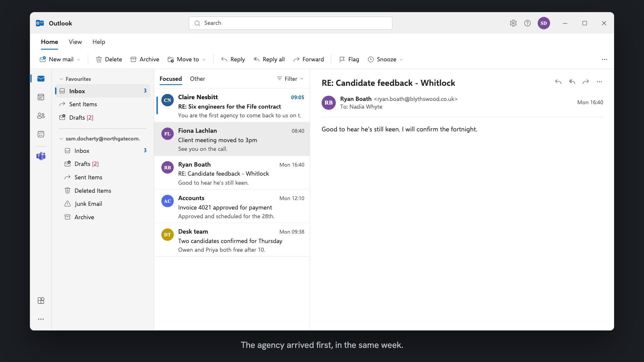Click Delete in the toolbar
The width and height of the screenshot is (644, 362).
[x=109, y=59]
